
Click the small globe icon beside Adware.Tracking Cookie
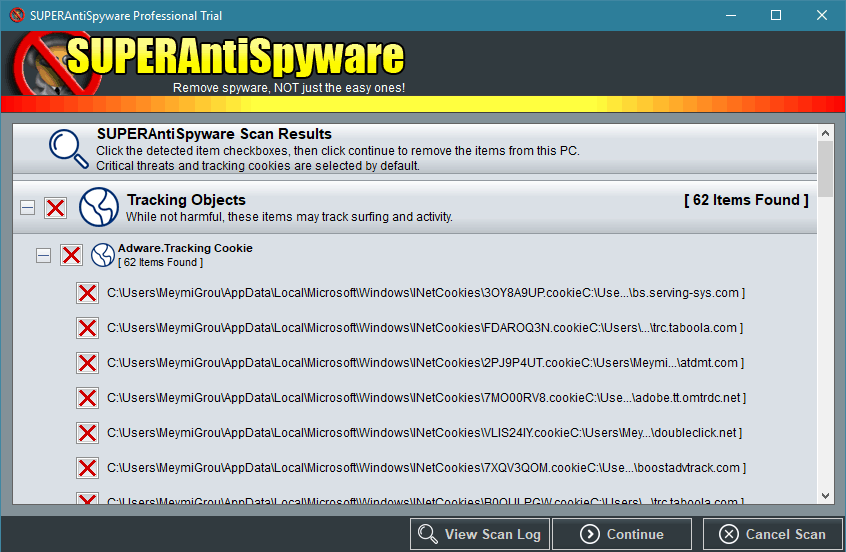[x=102, y=255]
